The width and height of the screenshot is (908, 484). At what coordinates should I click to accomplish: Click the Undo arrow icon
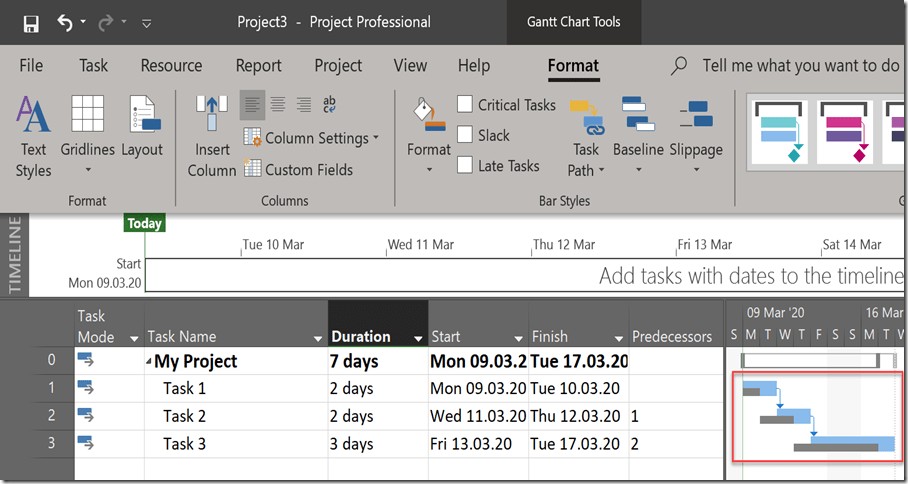click(x=65, y=22)
